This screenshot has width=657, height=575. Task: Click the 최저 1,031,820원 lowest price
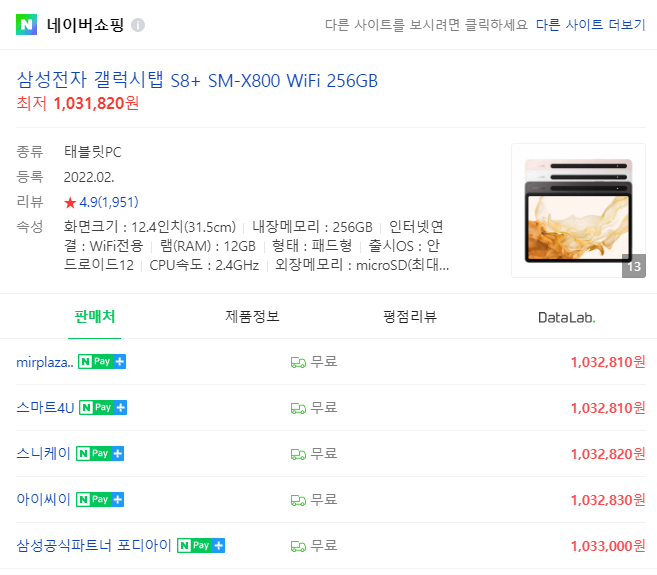click(78, 103)
